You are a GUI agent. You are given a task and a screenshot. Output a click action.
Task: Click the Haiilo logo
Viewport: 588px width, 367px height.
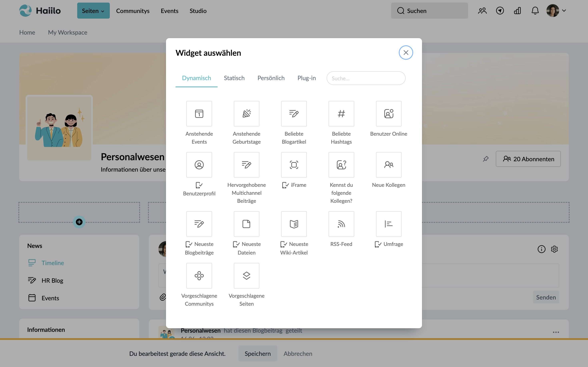click(40, 11)
